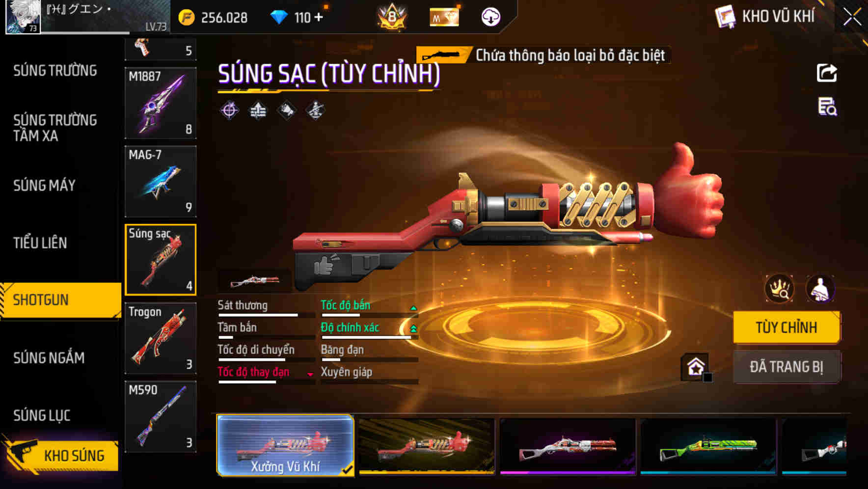Add diamonds with the plus button
This screenshot has height=489, width=868.
(319, 17)
